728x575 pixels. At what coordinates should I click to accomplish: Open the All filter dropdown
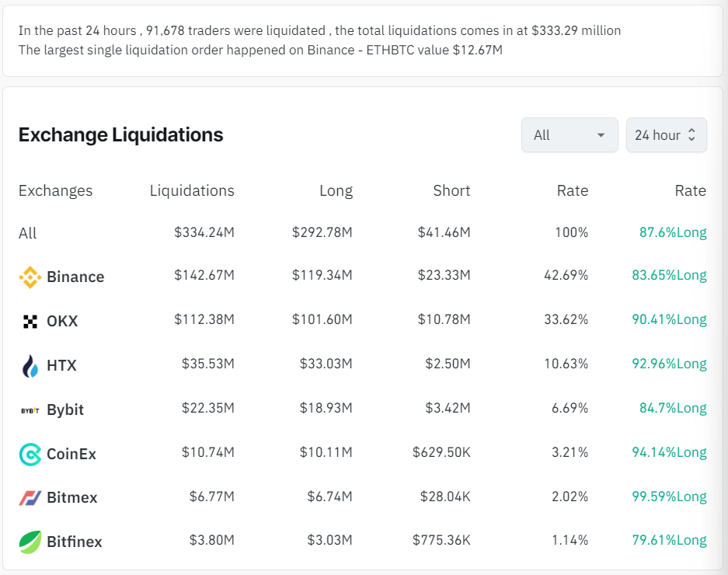569,135
